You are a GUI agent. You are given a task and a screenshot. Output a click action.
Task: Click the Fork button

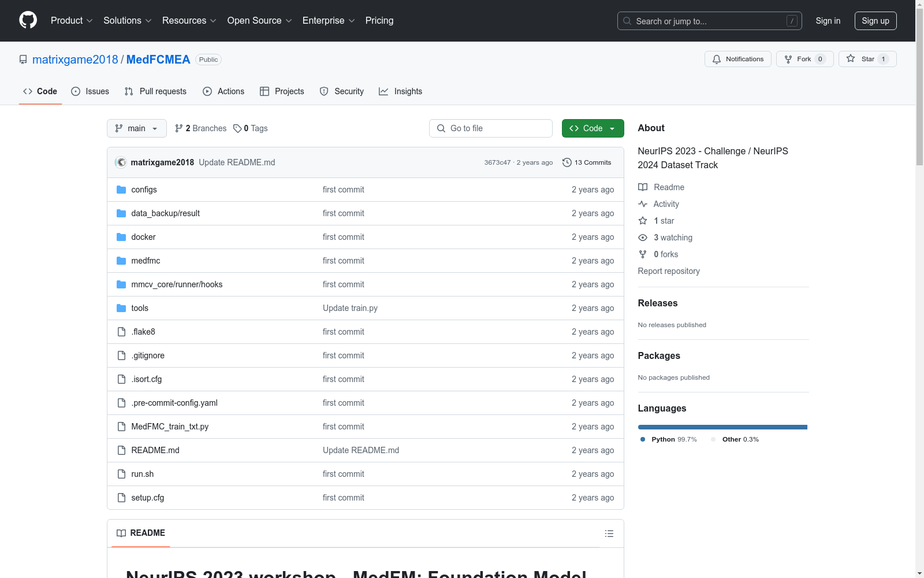(804, 59)
